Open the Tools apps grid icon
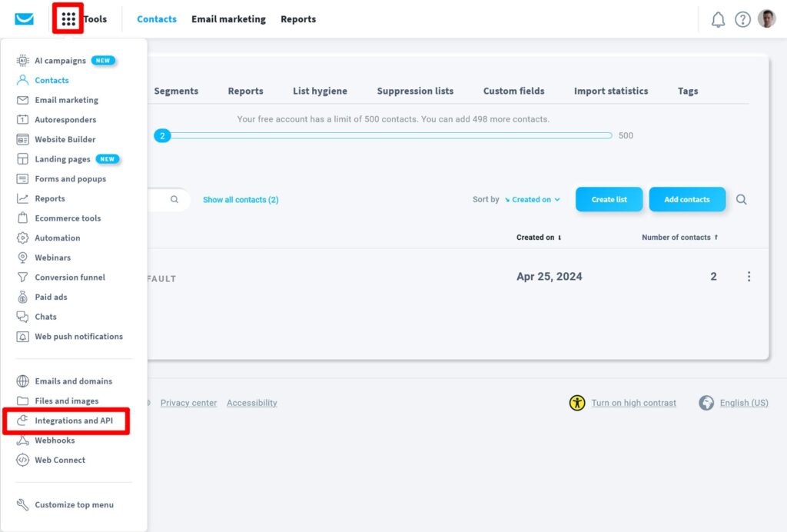 point(67,18)
